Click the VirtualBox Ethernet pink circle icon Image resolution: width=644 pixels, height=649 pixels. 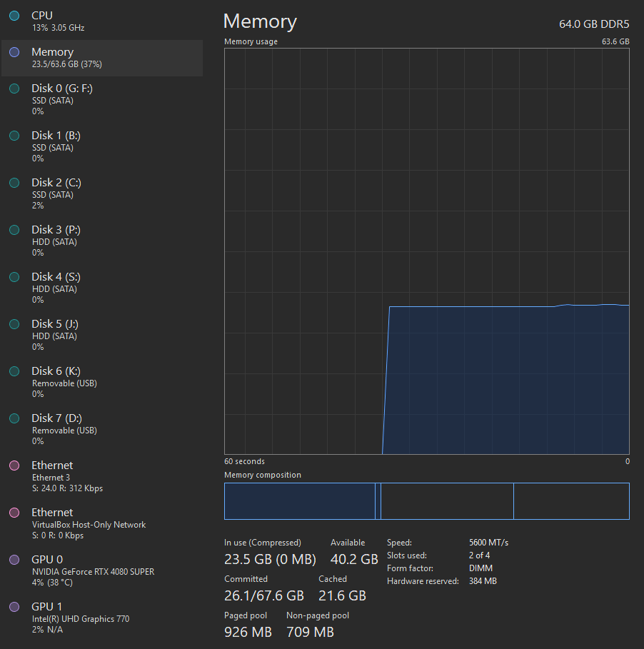[x=14, y=513]
